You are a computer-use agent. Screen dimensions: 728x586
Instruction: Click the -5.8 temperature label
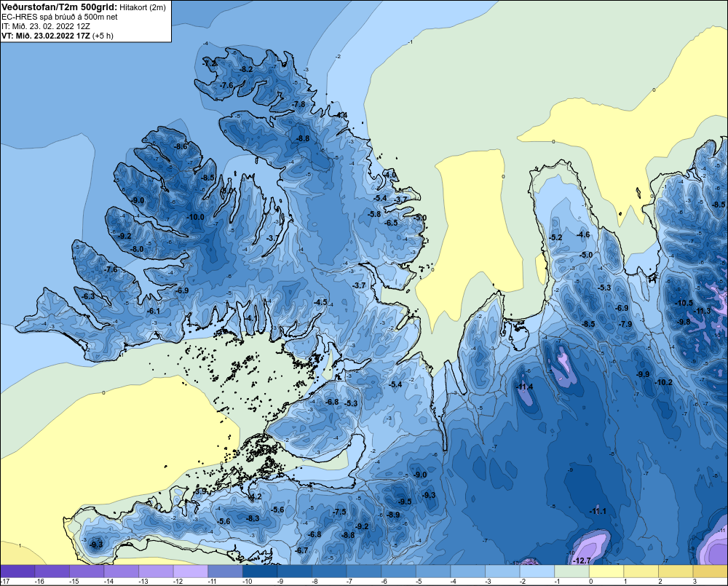click(374, 214)
